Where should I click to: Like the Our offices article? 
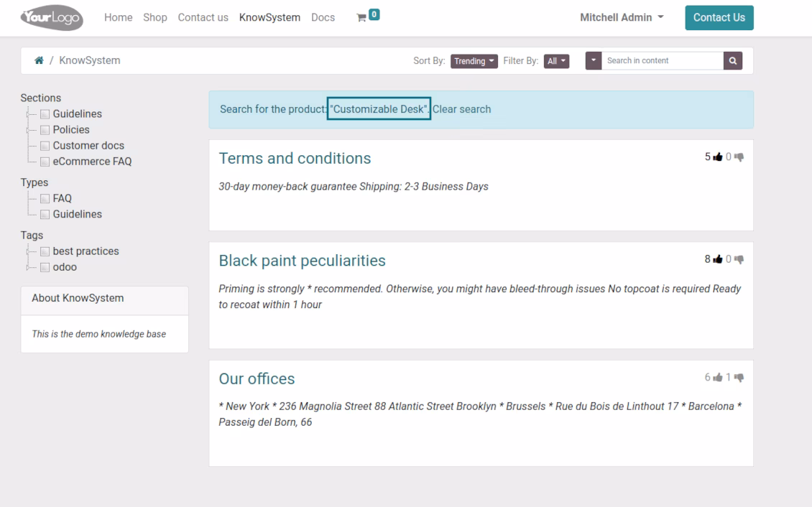click(x=717, y=378)
